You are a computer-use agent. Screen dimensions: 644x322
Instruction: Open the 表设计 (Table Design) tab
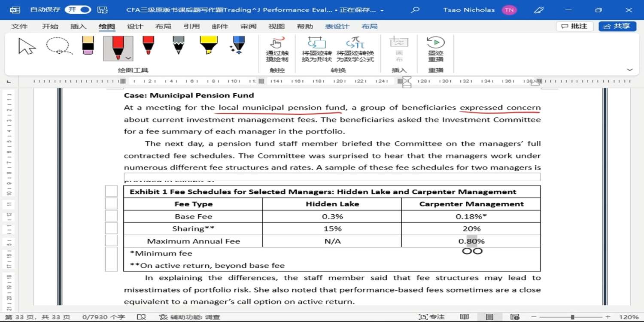coord(337,27)
